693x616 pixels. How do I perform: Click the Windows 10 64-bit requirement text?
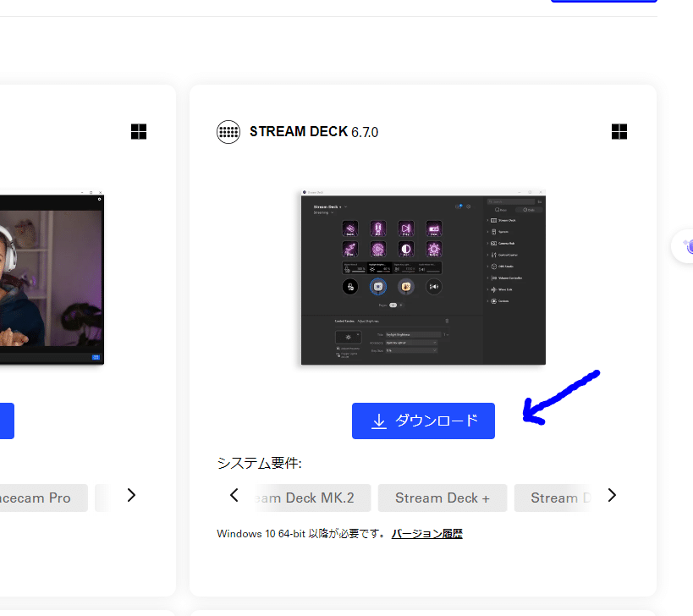point(300,534)
